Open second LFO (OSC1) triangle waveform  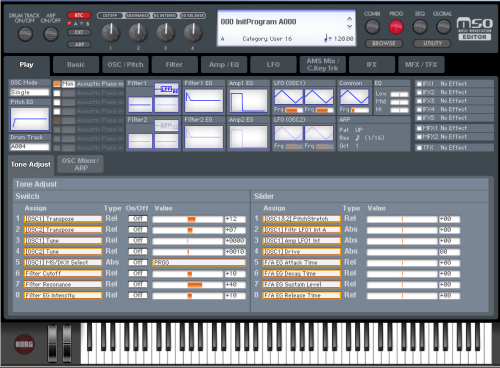coord(319,97)
